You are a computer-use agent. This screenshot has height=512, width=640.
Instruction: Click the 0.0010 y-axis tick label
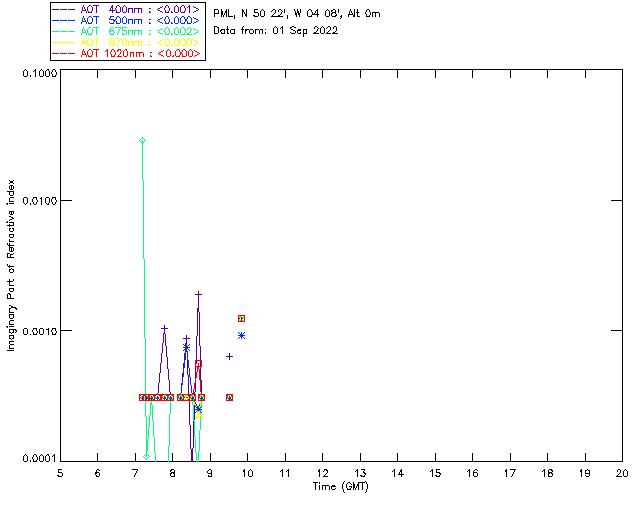(39, 331)
